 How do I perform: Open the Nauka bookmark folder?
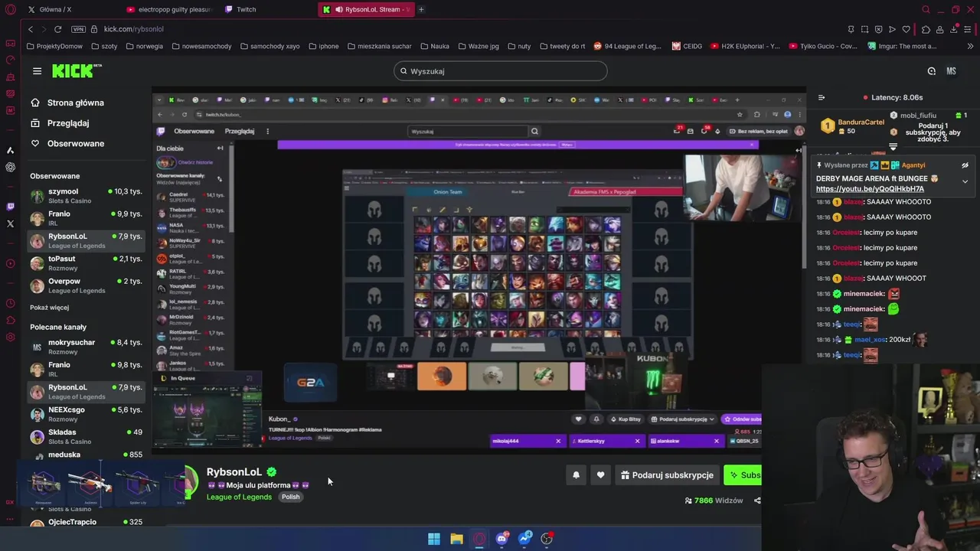click(x=434, y=46)
